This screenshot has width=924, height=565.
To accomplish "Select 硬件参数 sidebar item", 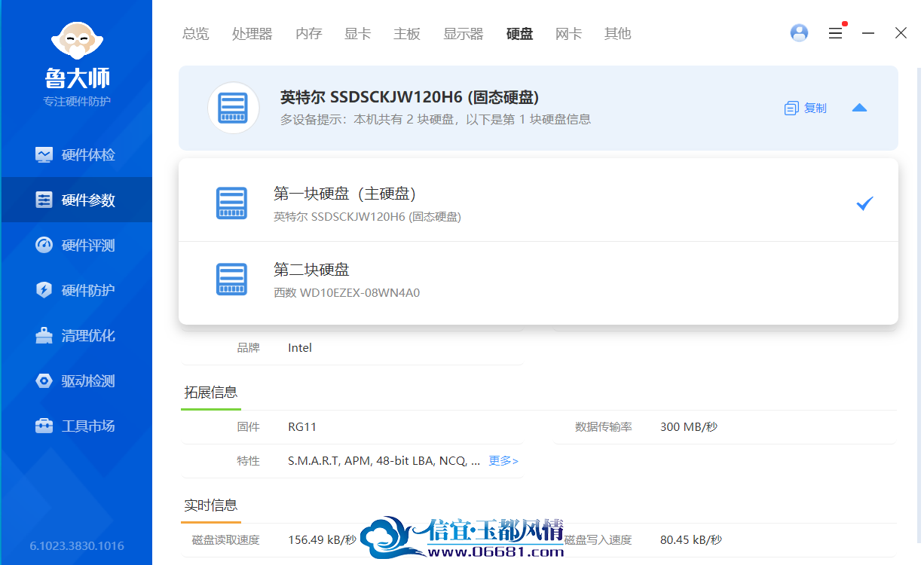I will click(76, 200).
